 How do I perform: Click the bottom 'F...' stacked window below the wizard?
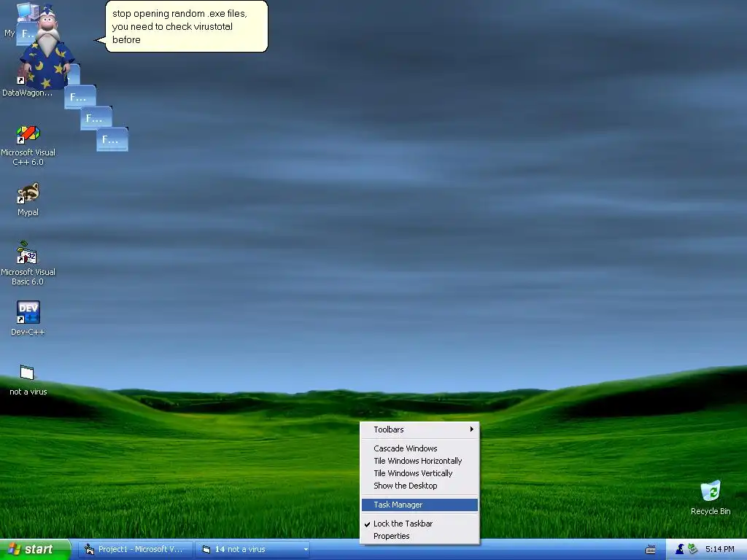coord(112,139)
